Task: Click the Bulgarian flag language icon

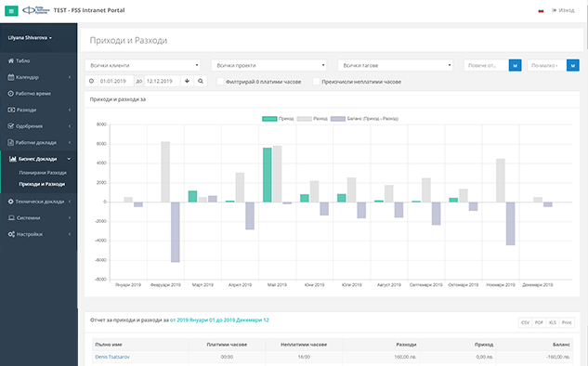Action: [x=541, y=11]
